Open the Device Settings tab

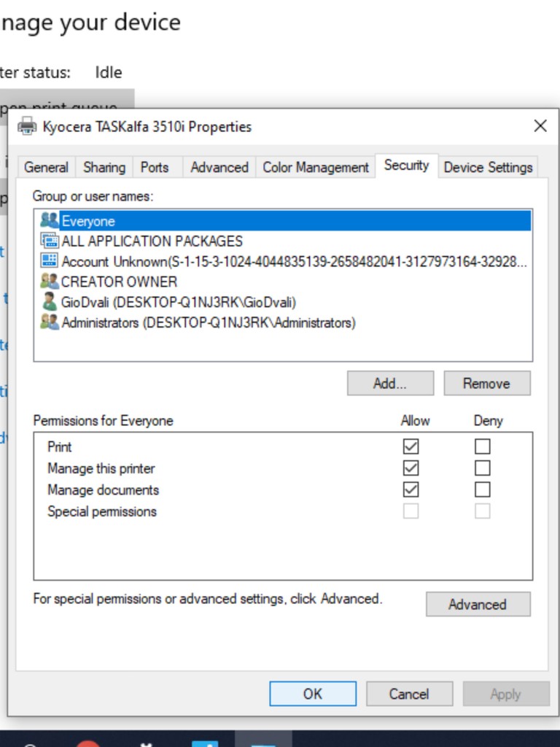[488, 167]
